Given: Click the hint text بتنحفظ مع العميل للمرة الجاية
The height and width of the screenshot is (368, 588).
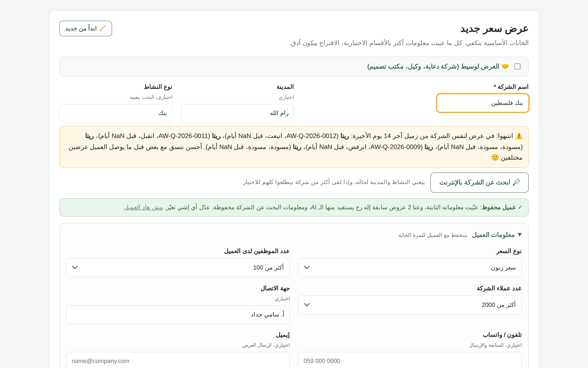Looking at the screenshot, I should (433, 235).
